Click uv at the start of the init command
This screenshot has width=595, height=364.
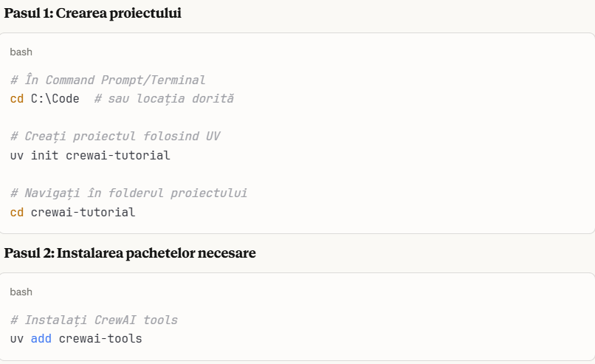coord(17,155)
